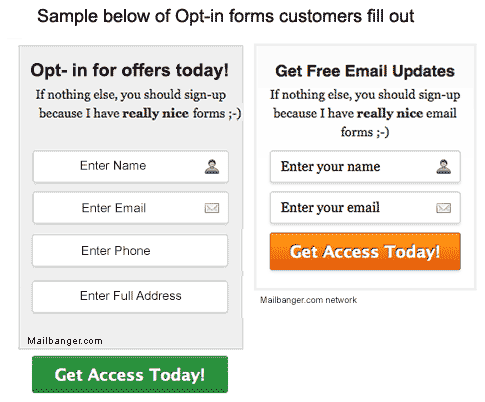Click the envelope icon in Enter Email field

[x=212, y=208]
